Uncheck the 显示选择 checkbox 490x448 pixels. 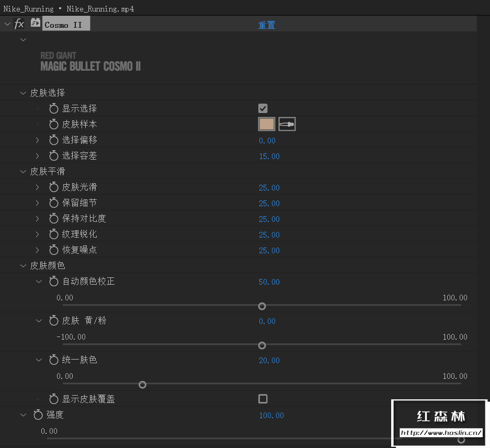[x=263, y=108]
